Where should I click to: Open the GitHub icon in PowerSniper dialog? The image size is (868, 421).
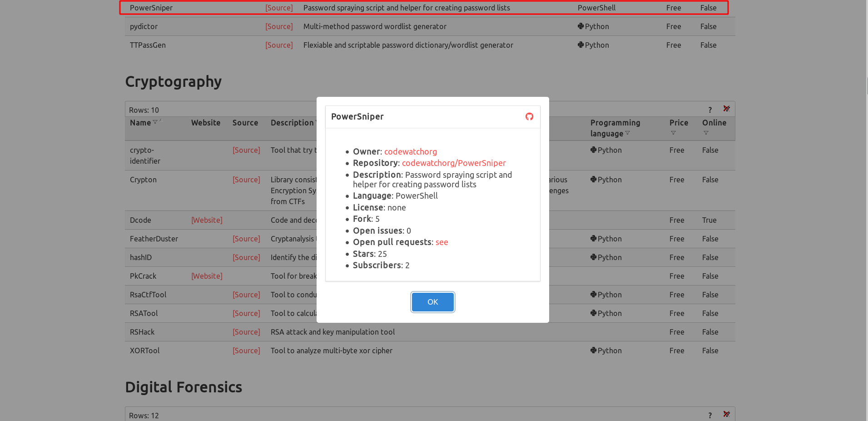[x=529, y=117]
